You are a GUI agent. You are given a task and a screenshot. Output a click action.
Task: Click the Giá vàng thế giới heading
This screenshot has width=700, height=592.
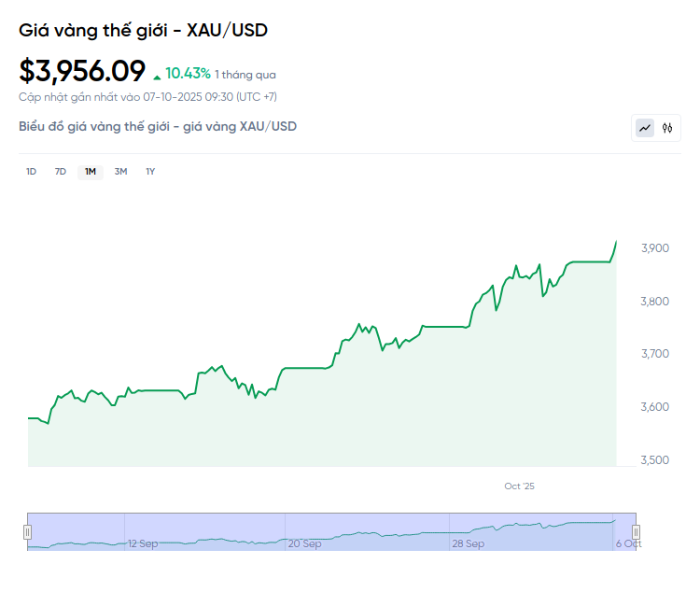(x=144, y=30)
